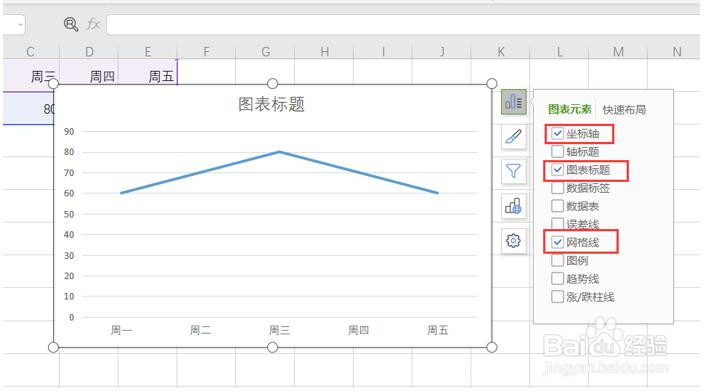Check the 误差线 checkbox
The image size is (708, 392).
tap(558, 224)
